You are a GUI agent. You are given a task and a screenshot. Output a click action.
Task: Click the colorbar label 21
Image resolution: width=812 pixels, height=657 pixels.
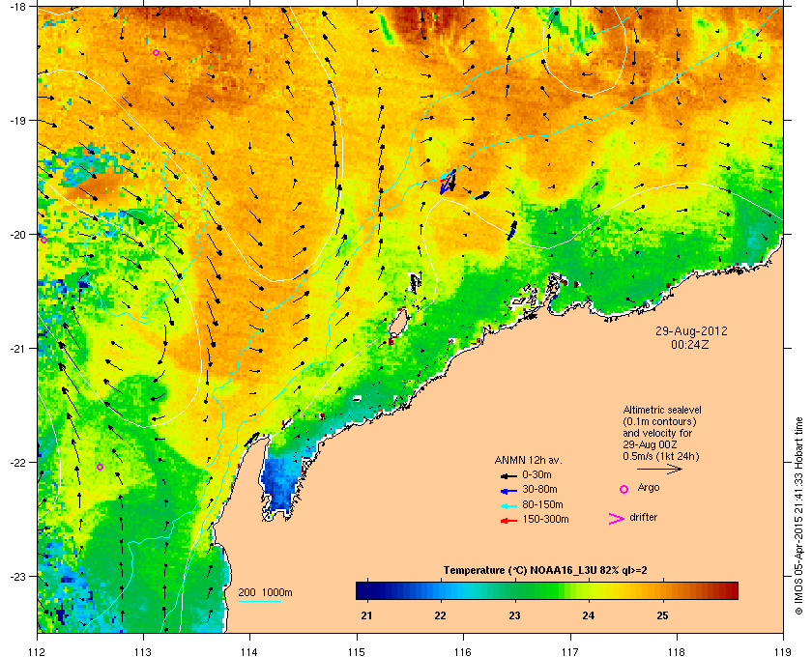366,615
